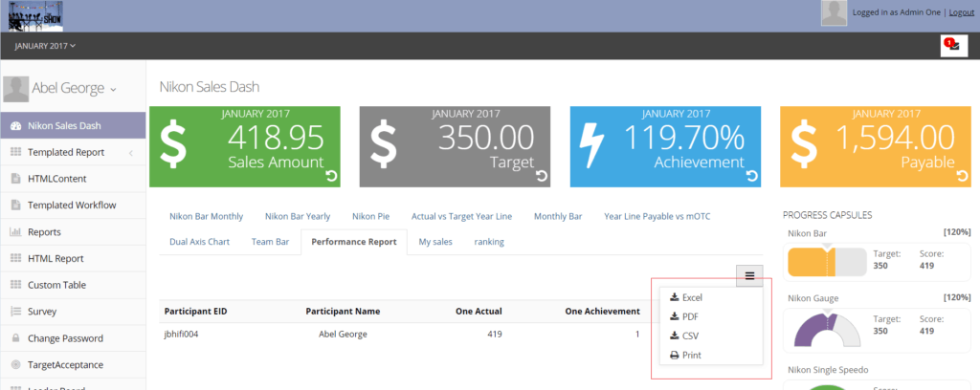Screen dimensions: 980x390
Task: Expand the Templated Report submenu arrow
Action: click(x=131, y=153)
